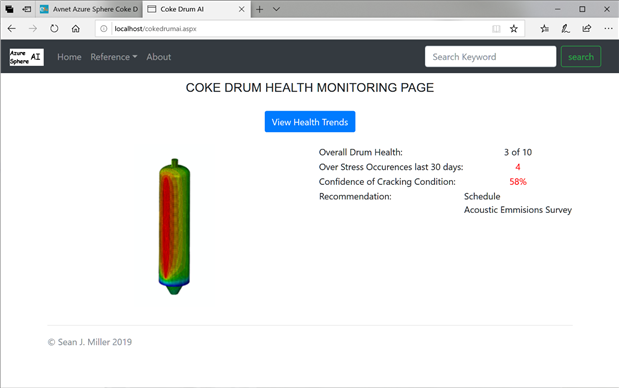The width and height of the screenshot is (619, 388).
Task: Select the Coke Drum AI tab
Action: point(196,9)
